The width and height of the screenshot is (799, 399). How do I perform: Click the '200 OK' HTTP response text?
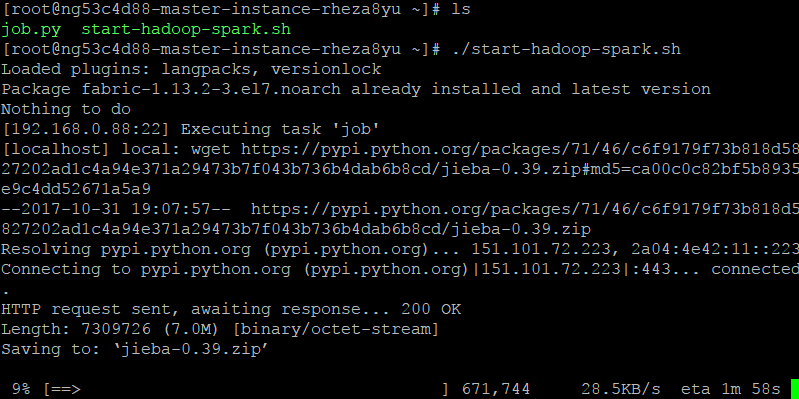[x=431, y=309]
